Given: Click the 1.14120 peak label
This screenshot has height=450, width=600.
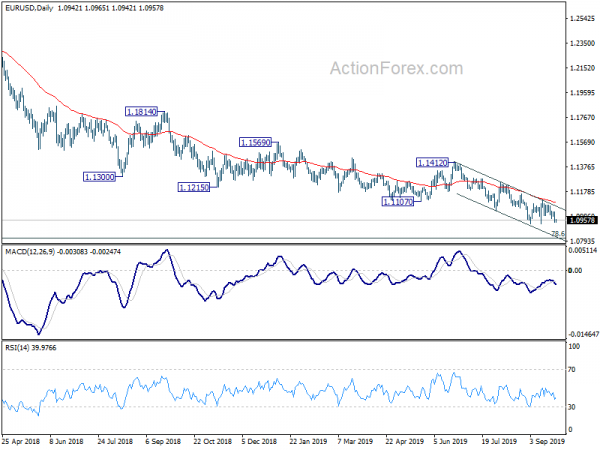Looking at the screenshot, I should coord(432,163).
